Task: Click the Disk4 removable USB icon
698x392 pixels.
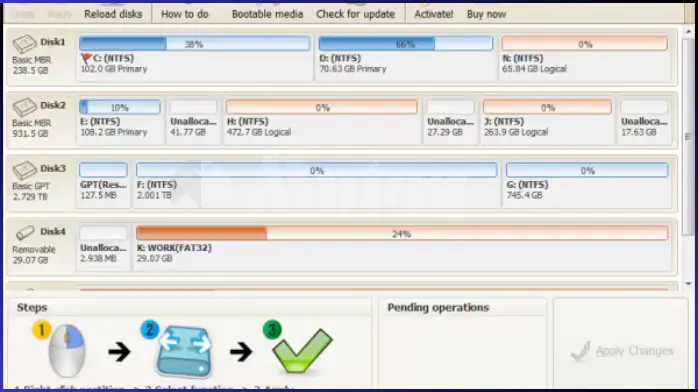Action: (x=25, y=232)
